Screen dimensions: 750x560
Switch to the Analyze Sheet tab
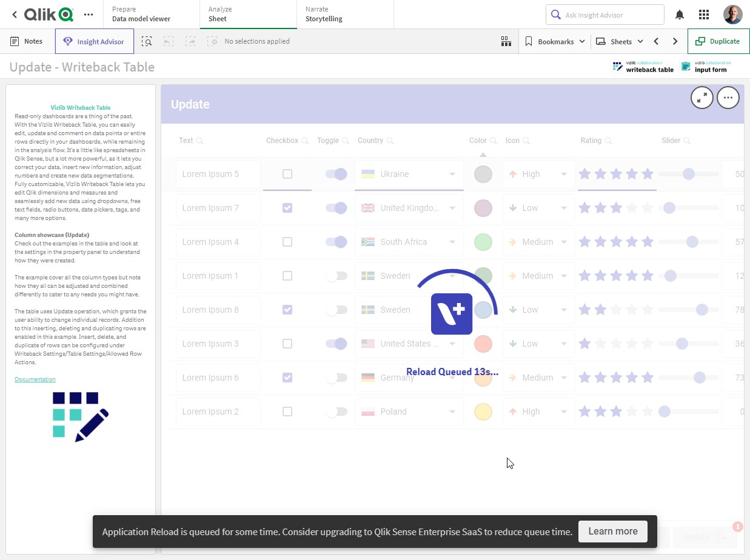click(248, 14)
